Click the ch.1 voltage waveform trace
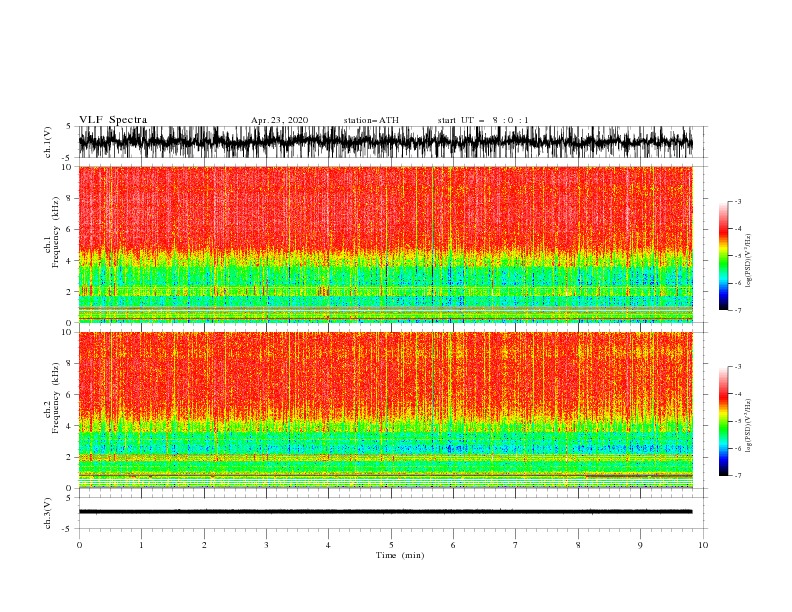Screen dimensions: 792x612 (x=385, y=142)
